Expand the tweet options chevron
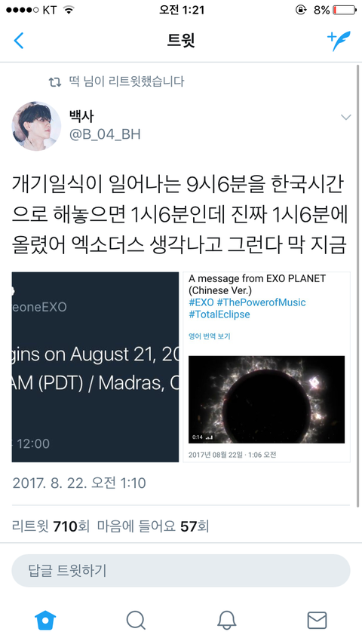This screenshot has height=644, width=362. click(x=346, y=118)
